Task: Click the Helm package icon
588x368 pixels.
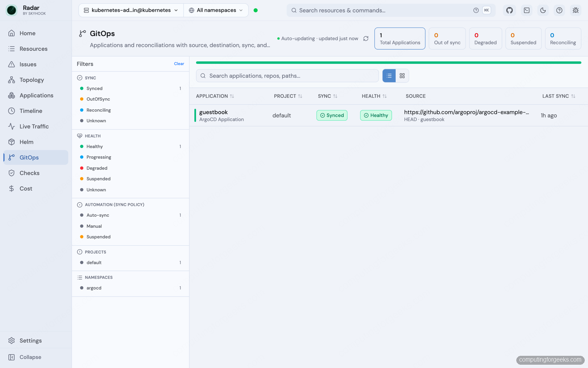Action: [x=12, y=142]
